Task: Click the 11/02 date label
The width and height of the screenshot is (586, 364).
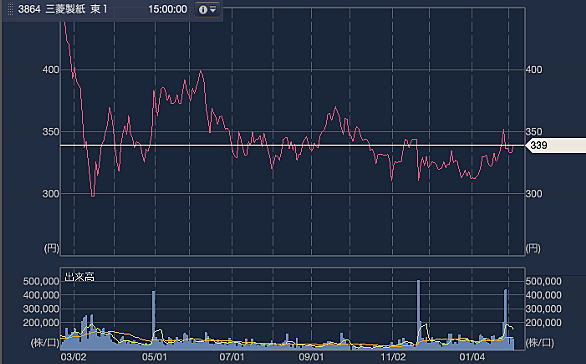Action: pyautogui.click(x=393, y=357)
